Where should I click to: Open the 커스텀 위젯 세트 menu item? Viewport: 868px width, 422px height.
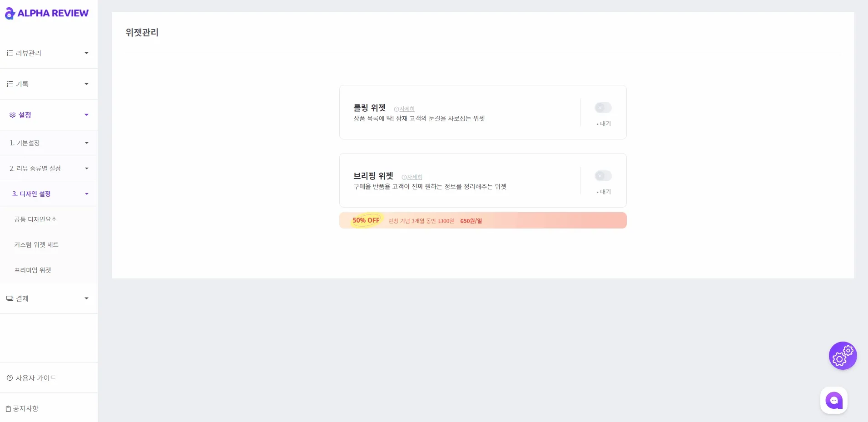[x=36, y=245]
